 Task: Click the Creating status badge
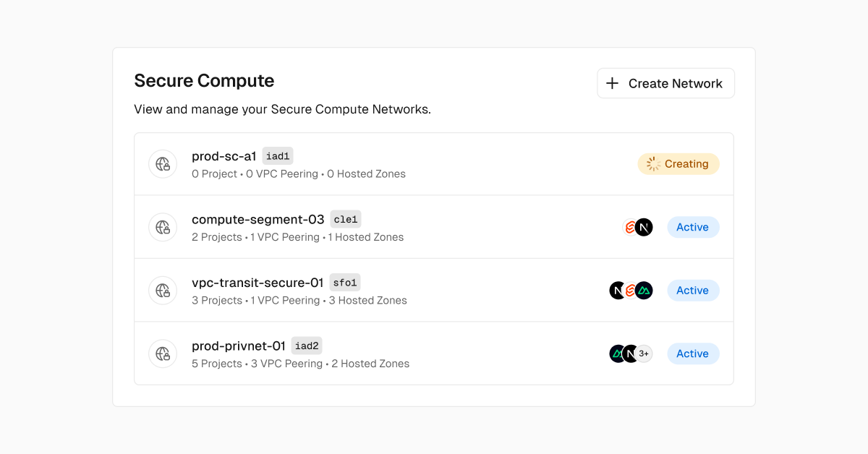pos(678,164)
